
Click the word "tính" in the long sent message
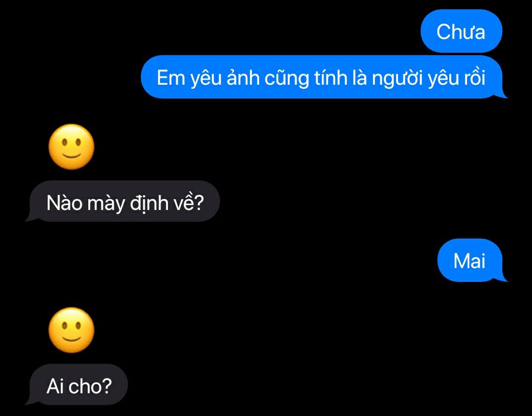[331, 77]
